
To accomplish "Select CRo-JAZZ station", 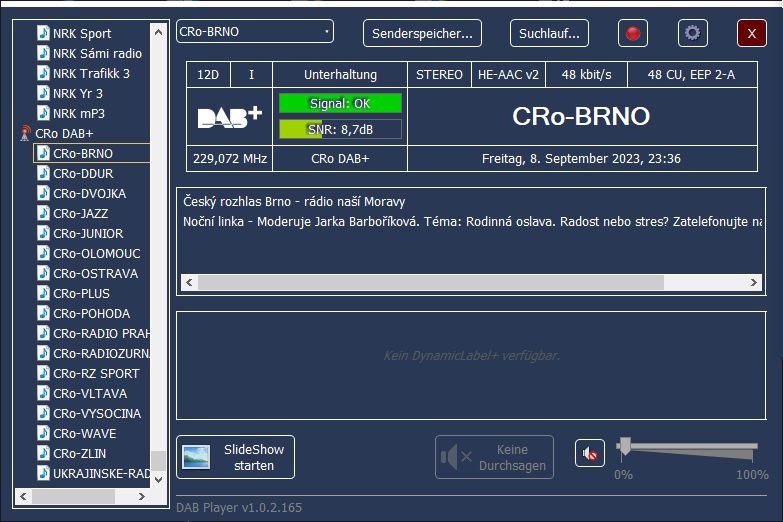I will tap(80, 213).
